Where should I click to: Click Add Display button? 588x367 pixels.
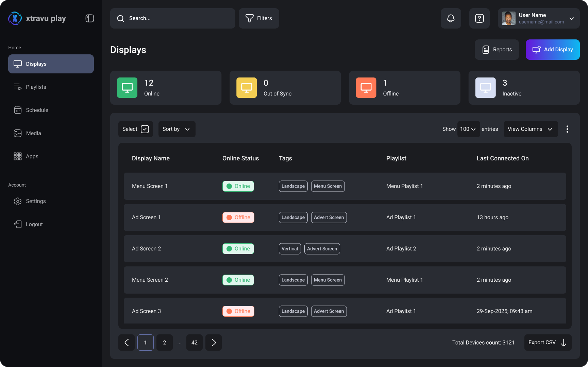(553, 50)
